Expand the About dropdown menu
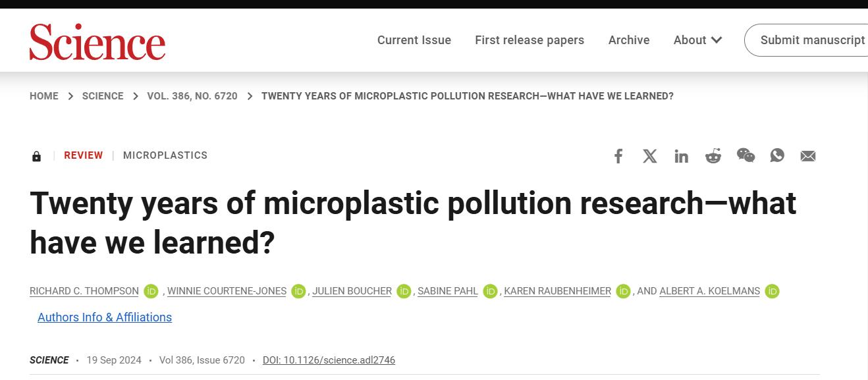Screen dimensions: 868x380 pyautogui.click(x=697, y=40)
